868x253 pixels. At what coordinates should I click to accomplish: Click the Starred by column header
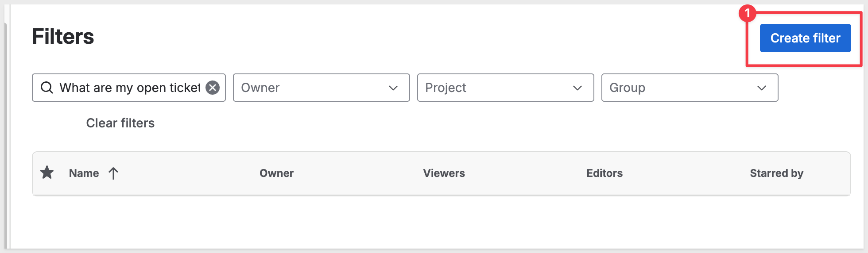tap(776, 173)
